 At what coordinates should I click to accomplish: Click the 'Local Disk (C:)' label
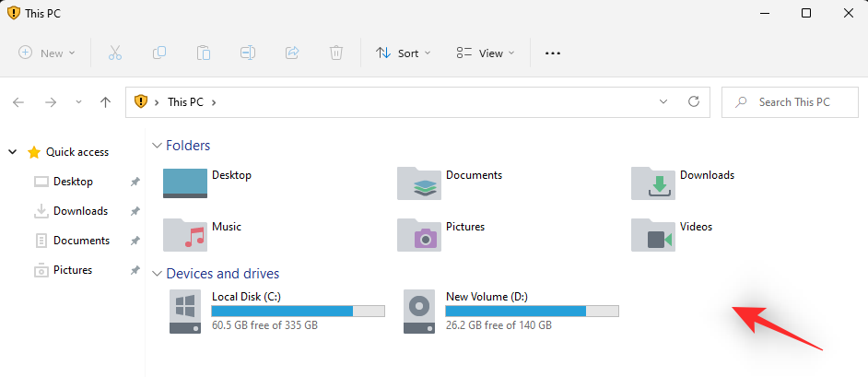246,297
